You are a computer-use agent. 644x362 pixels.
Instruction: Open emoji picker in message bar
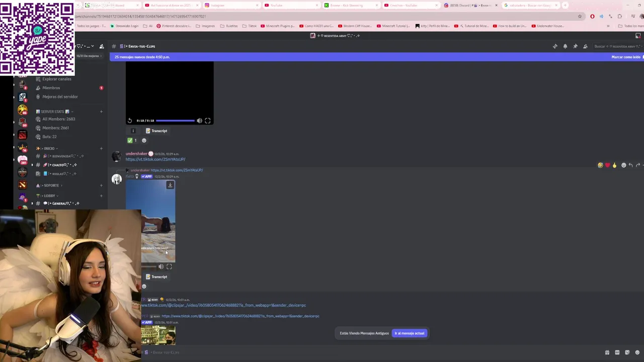pos(637,352)
